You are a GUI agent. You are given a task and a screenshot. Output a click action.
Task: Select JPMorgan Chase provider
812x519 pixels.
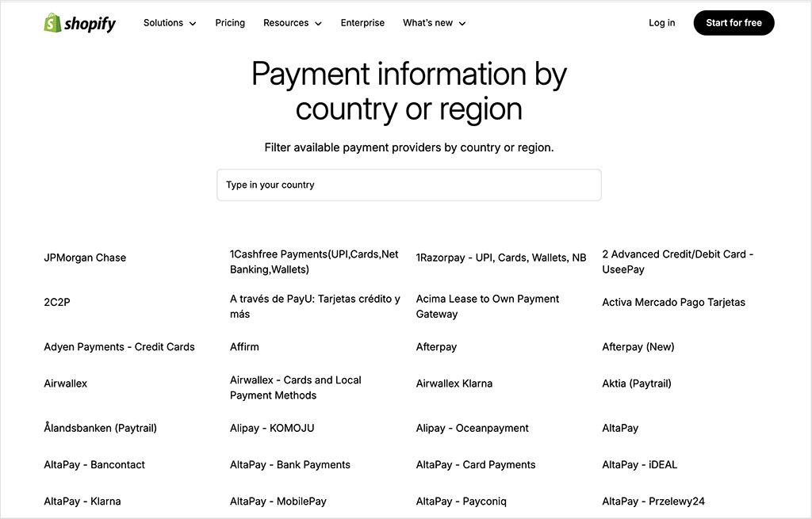[85, 258]
